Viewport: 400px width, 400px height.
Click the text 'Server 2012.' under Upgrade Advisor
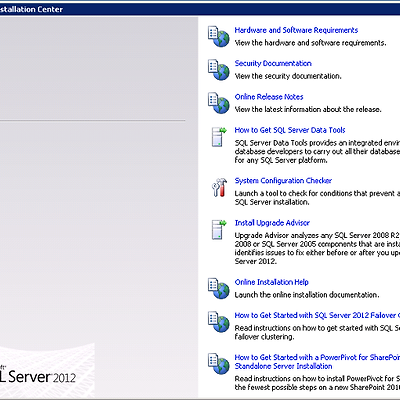coord(255,261)
